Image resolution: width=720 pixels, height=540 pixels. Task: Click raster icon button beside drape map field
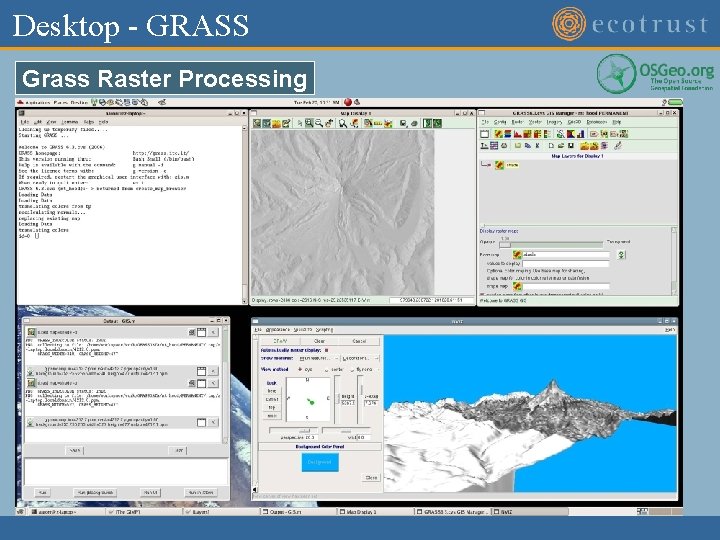[517, 286]
